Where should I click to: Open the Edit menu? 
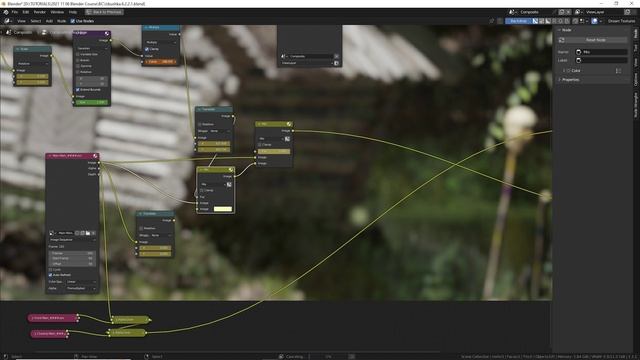(x=26, y=12)
